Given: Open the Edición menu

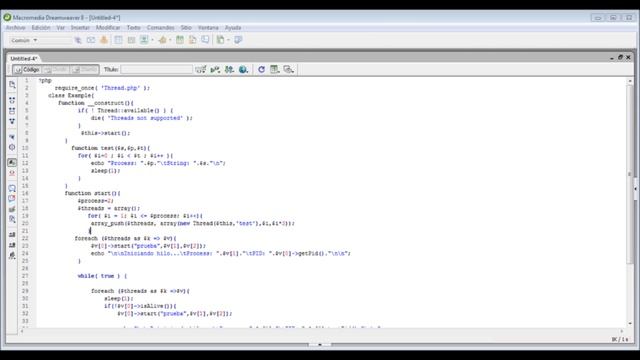Looking at the screenshot, I should [x=41, y=27].
